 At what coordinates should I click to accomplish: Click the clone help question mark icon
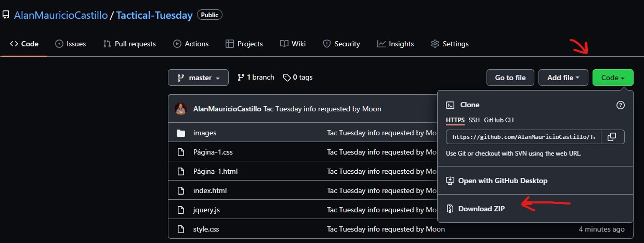coord(620,105)
